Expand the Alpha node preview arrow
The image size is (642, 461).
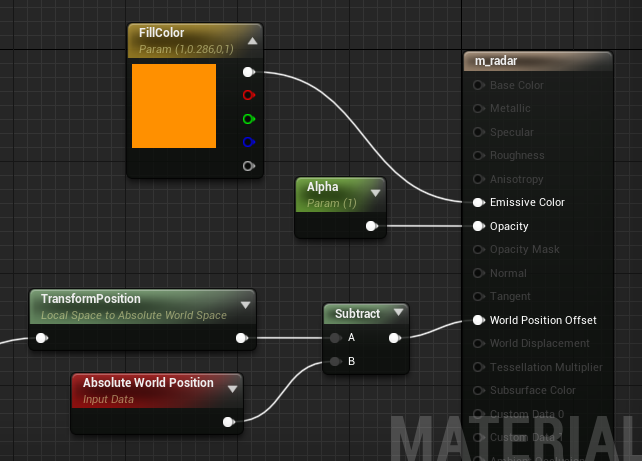375,193
